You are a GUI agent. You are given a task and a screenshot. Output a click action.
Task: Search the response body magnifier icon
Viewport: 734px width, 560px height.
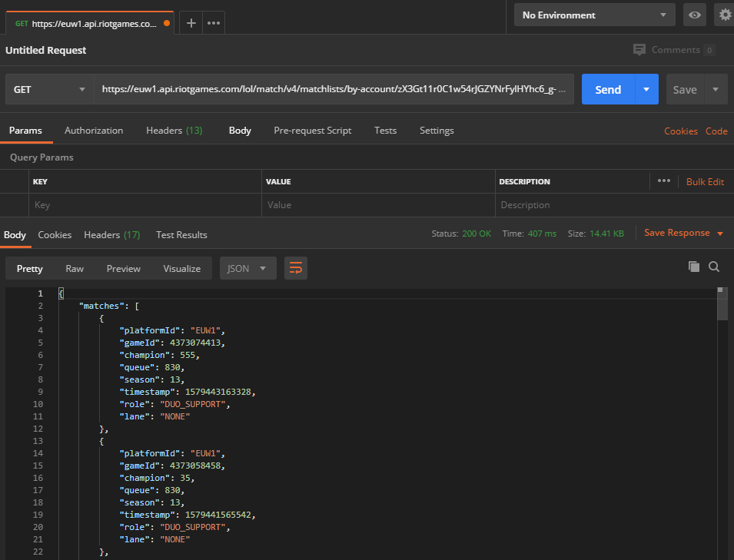point(714,267)
